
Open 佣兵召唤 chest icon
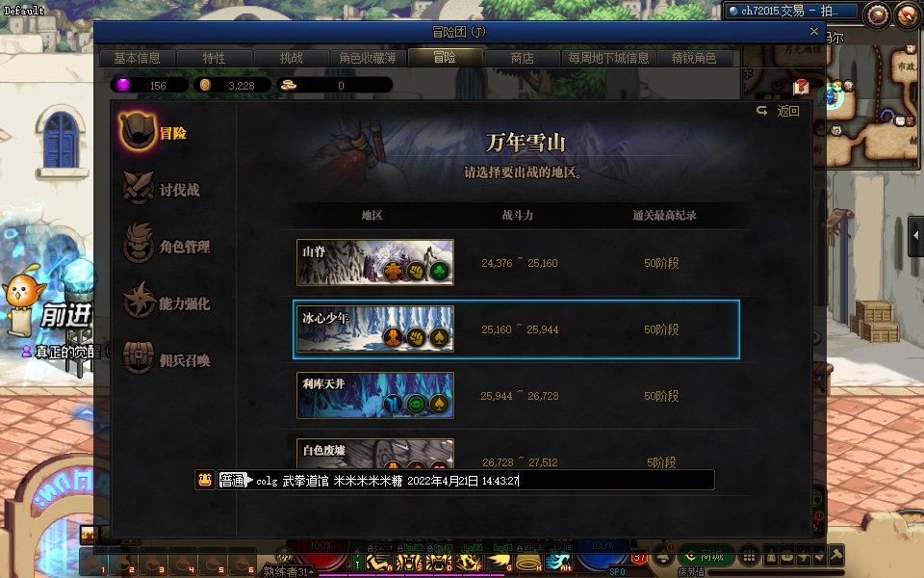(139, 357)
